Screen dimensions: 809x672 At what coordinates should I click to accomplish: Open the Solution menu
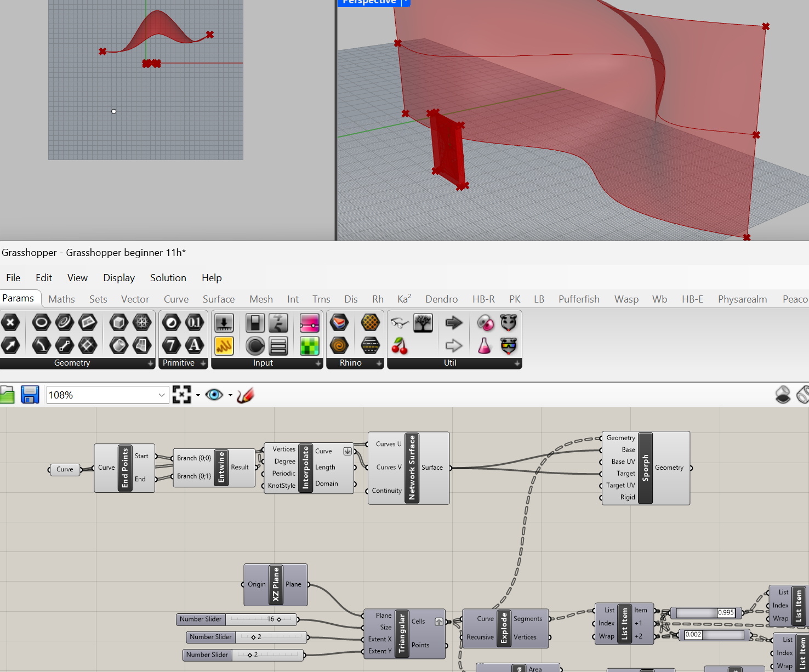click(168, 278)
